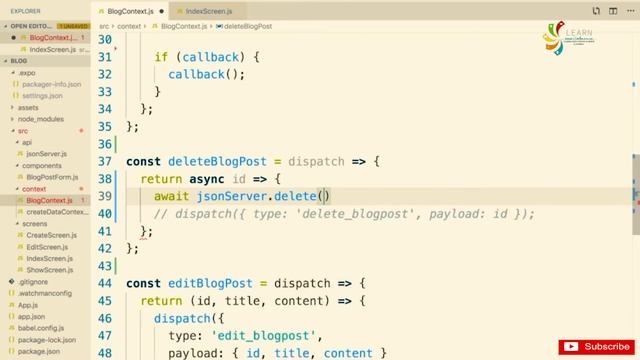The width and height of the screenshot is (640, 360).
Task: Click 'jsonServer' on line 39
Action: tap(231, 196)
